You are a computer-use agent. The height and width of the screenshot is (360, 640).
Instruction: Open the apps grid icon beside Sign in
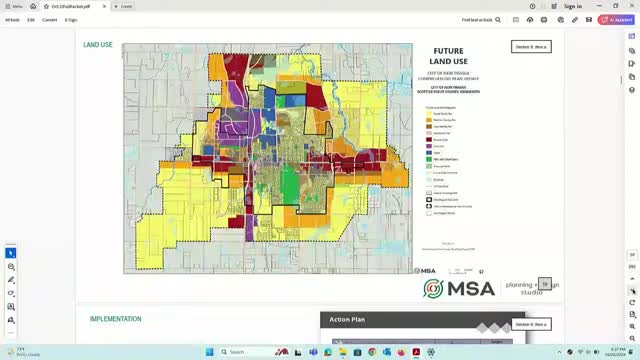(x=554, y=7)
